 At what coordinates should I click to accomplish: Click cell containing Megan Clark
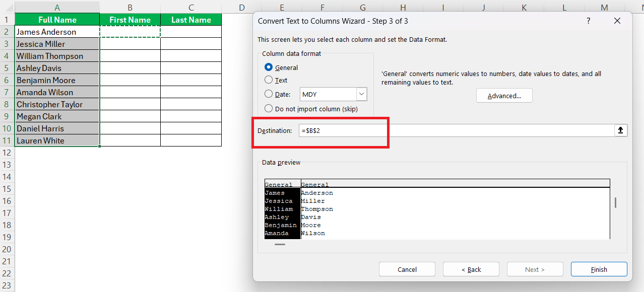coord(57,116)
